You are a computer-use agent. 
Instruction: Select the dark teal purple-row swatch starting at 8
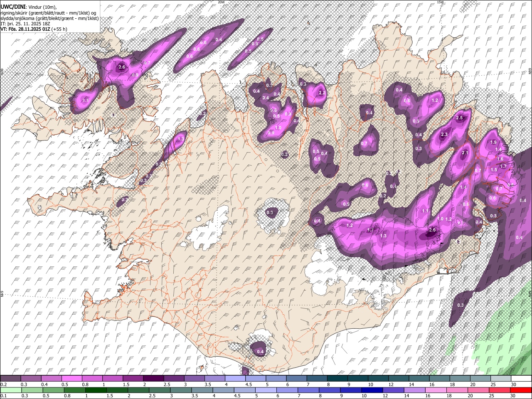pyautogui.click(x=337, y=379)
